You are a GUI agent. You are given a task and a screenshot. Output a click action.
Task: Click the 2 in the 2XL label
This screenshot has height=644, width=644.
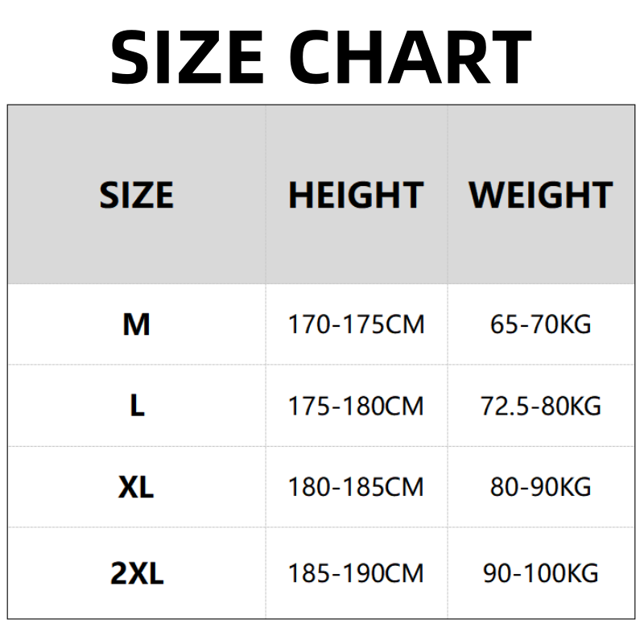click(118, 574)
